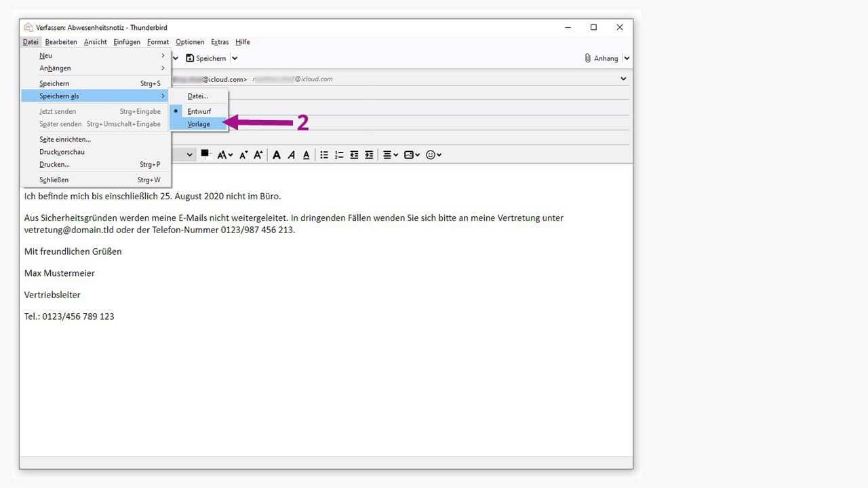Click the Anhang attachment button

pyautogui.click(x=601, y=58)
